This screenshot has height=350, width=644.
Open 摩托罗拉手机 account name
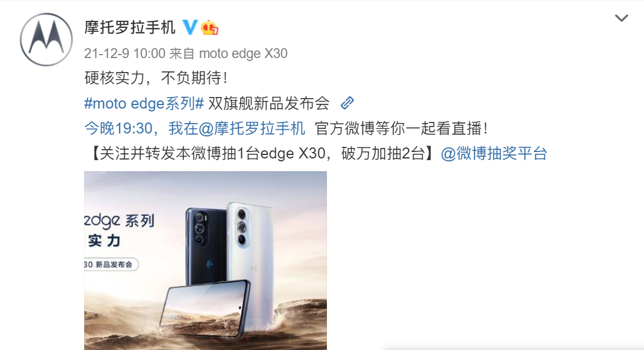pos(129,27)
